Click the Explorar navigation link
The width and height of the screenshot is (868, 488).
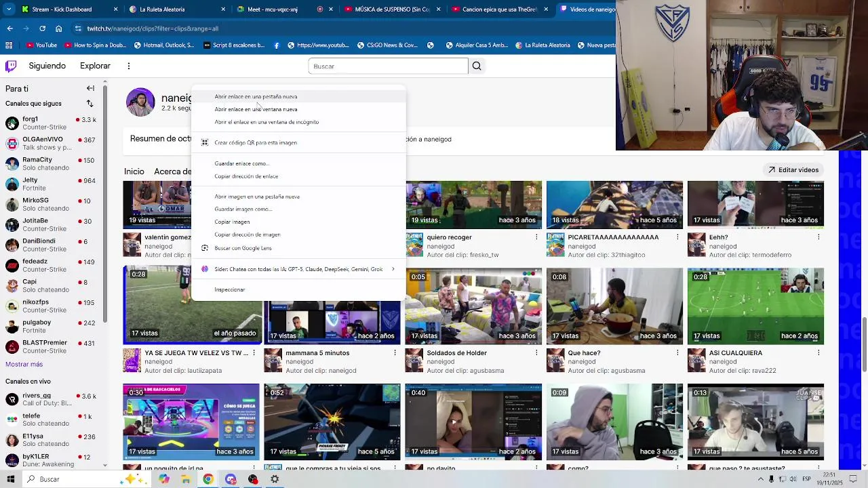(95, 66)
